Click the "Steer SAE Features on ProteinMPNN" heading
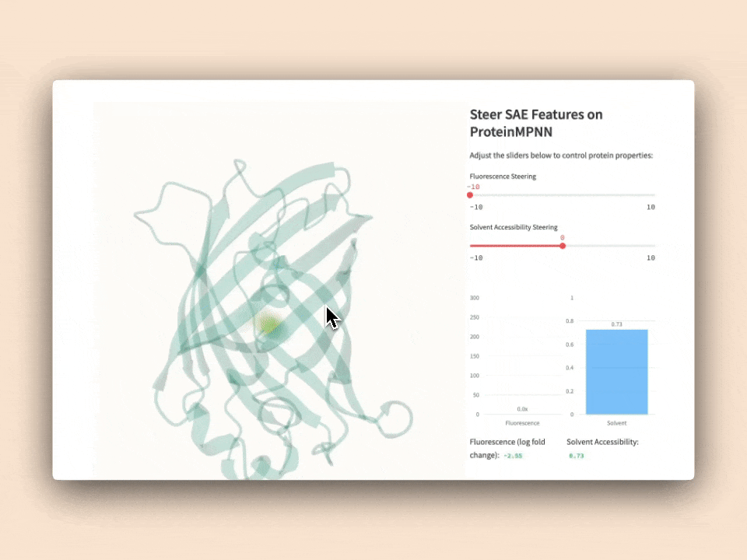 tap(536, 123)
